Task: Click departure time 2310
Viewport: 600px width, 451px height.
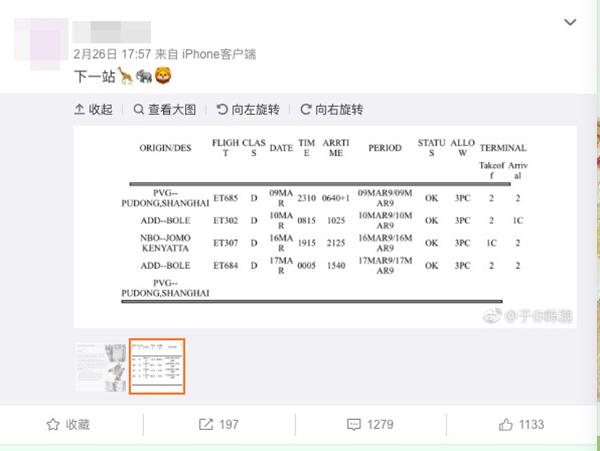Action: (307, 198)
